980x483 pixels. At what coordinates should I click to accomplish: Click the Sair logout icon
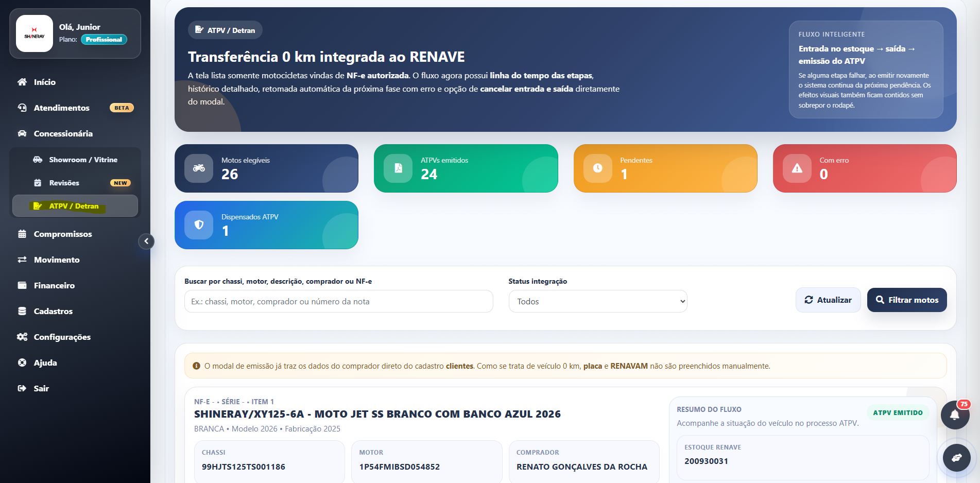coord(22,388)
